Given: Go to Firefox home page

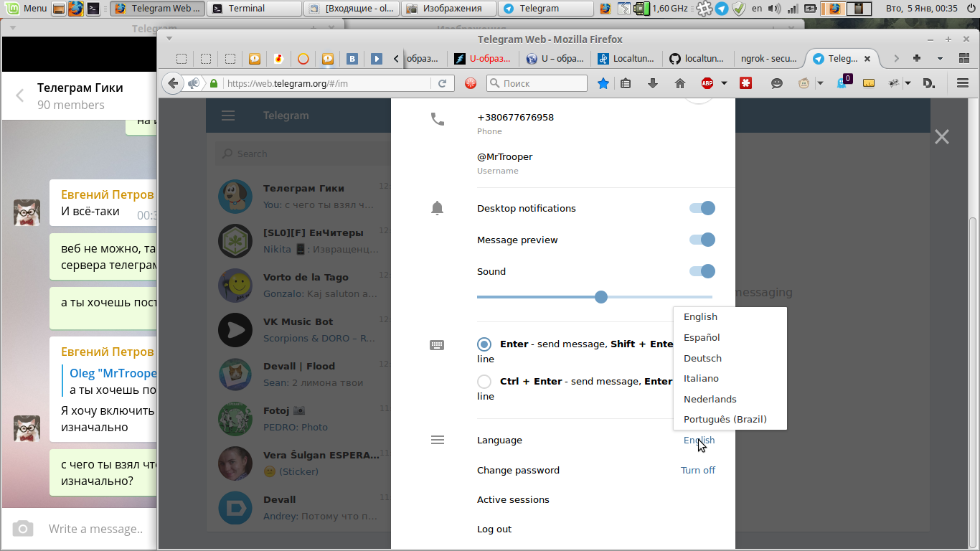Looking at the screenshot, I should [680, 83].
